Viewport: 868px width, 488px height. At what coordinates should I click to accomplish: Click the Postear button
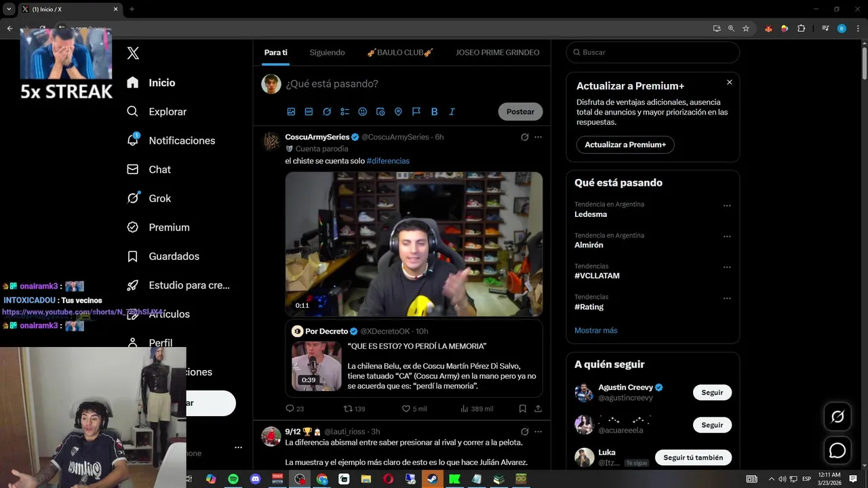point(520,112)
